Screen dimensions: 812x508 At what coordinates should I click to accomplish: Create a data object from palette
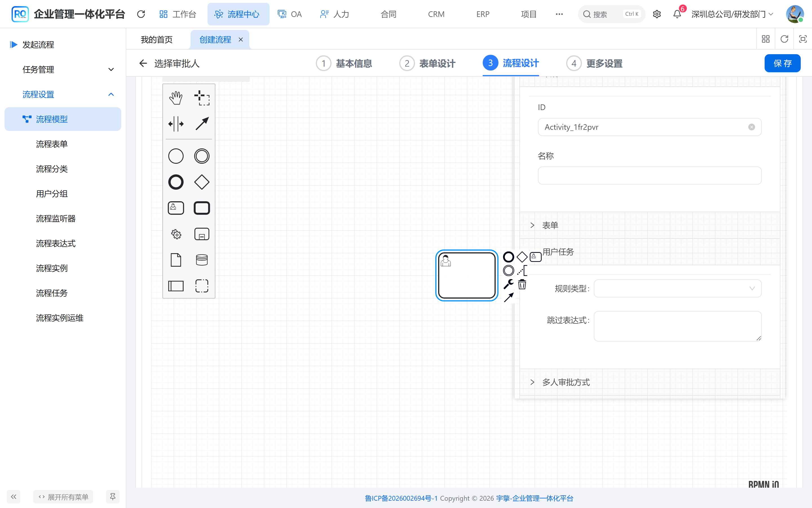coord(175,260)
